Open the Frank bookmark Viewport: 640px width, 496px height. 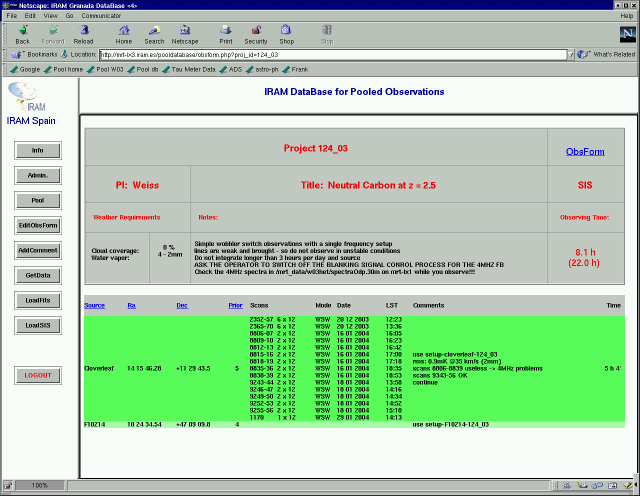tap(295, 69)
